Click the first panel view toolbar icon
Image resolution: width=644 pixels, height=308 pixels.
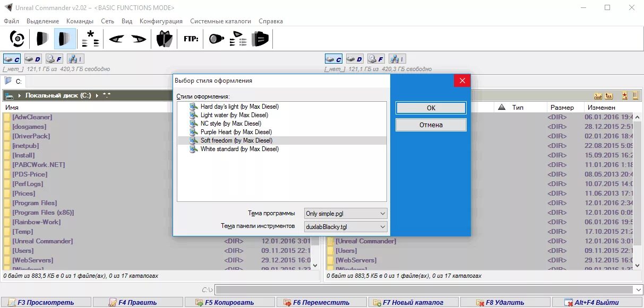coord(42,39)
